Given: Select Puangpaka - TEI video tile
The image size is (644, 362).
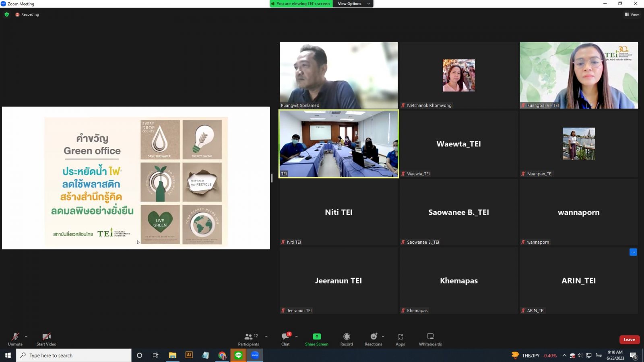Looking at the screenshot, I should pos(578,75).
